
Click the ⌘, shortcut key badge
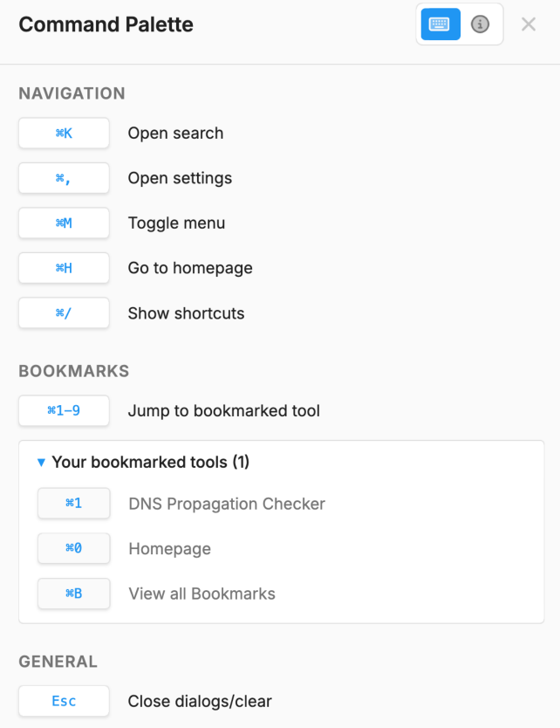click(x=64, y=178)
